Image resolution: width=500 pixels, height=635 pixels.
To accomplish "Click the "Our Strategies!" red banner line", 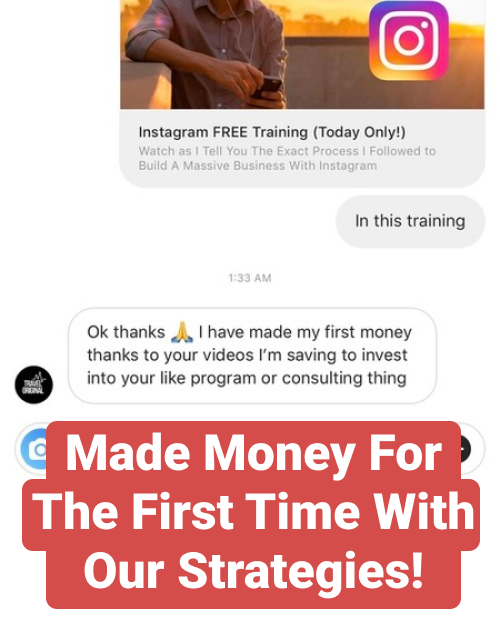I will [x=253, y=571].
